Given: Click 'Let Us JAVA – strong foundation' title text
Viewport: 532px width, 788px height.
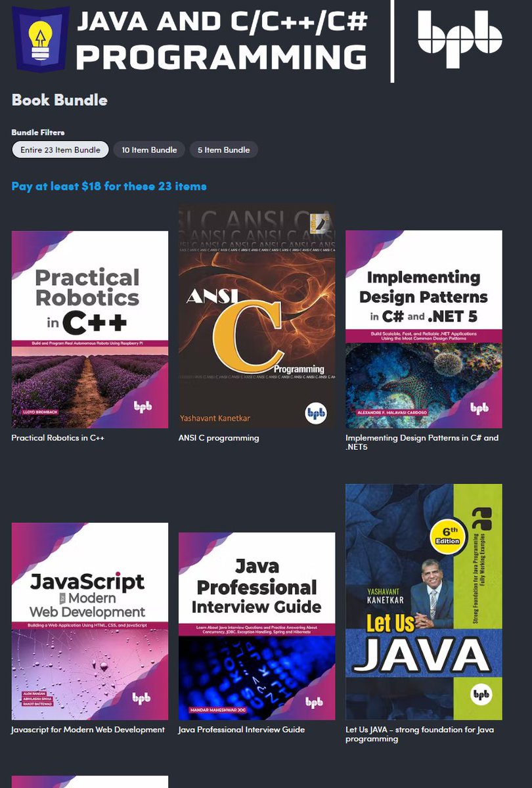Looking at the screenshot, I should pyautogui.click(x=420, y=734).
